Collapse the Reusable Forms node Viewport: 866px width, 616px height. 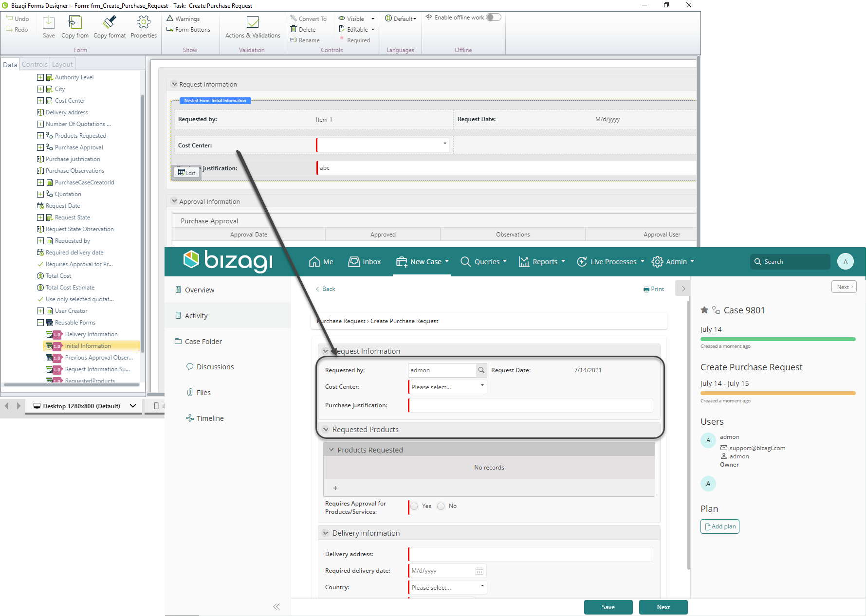(x=40, y=323)
